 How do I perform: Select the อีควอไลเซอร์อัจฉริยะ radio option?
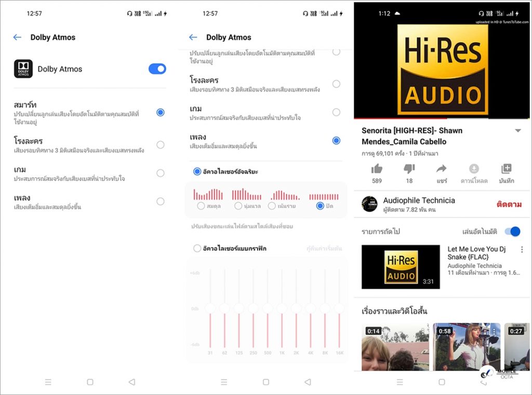[x=197, y=172]
